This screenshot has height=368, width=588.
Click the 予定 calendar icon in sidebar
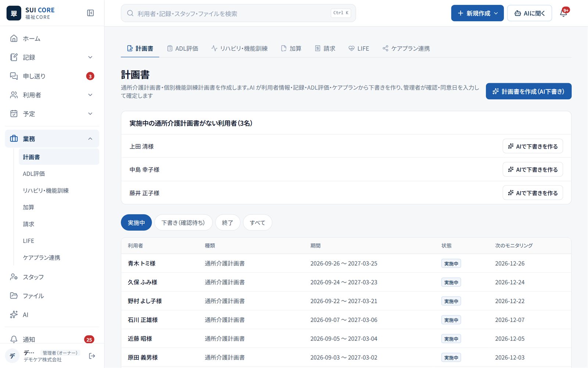pos(14,114)
